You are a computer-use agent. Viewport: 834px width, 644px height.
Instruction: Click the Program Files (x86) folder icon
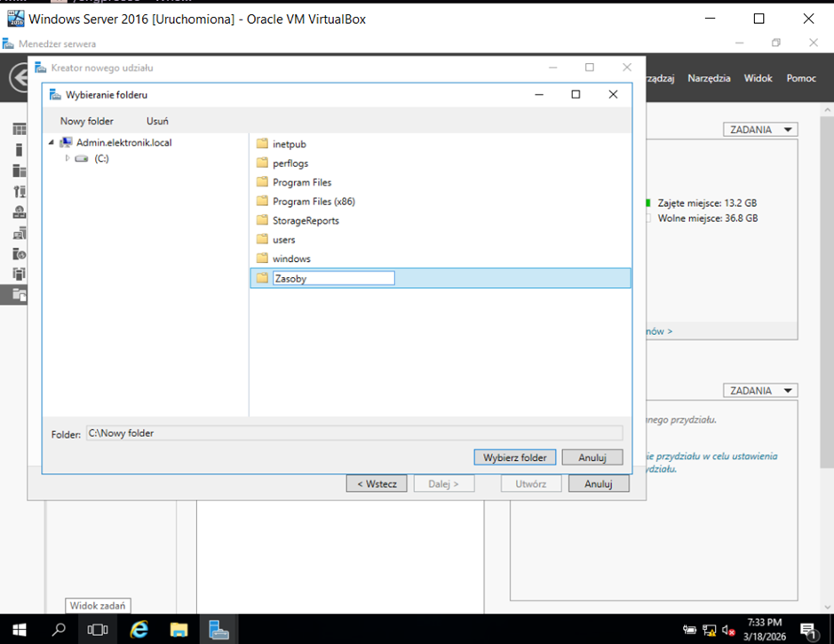pos(262,202)
